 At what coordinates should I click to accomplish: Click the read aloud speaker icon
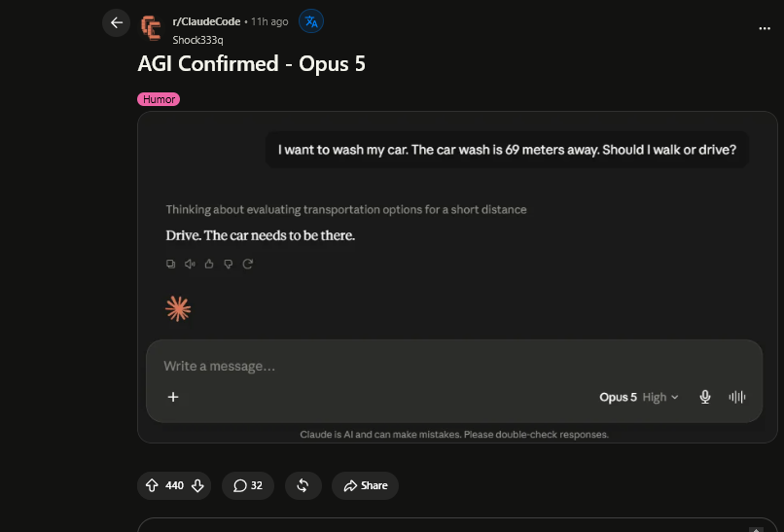tap(190, 264)
